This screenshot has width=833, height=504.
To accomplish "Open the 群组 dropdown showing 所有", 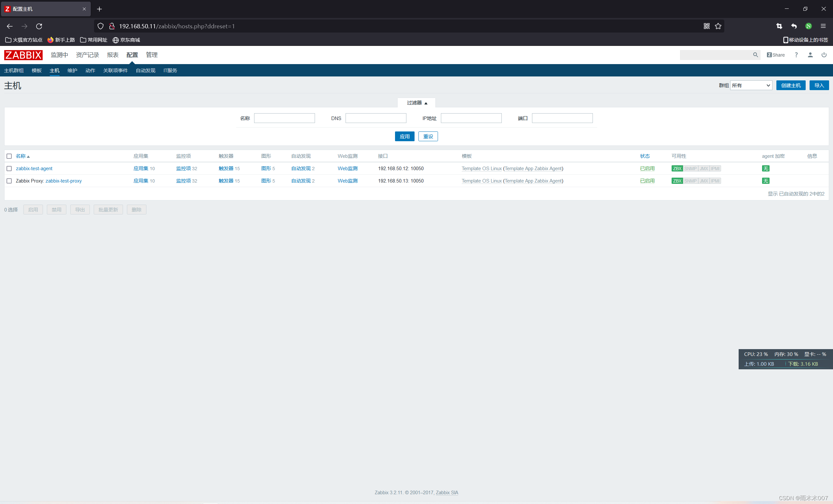I will click(x=751, y=85).
